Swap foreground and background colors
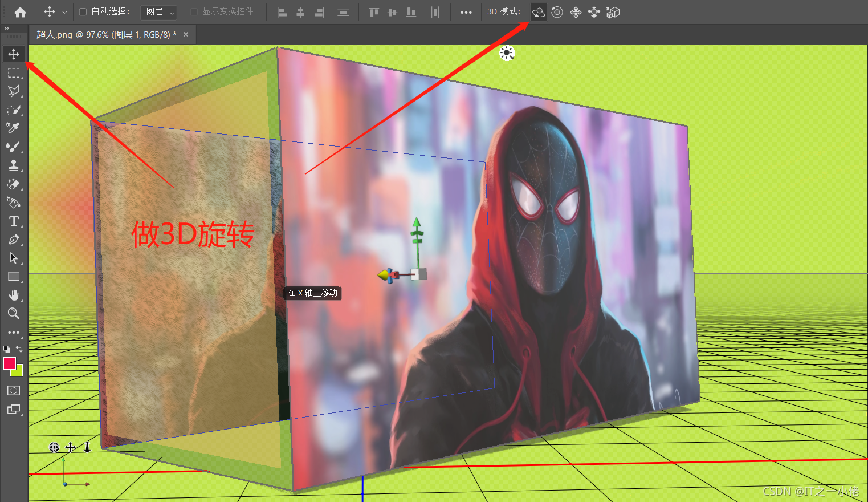This screenshot has width=868, height=502. [19, 349]
